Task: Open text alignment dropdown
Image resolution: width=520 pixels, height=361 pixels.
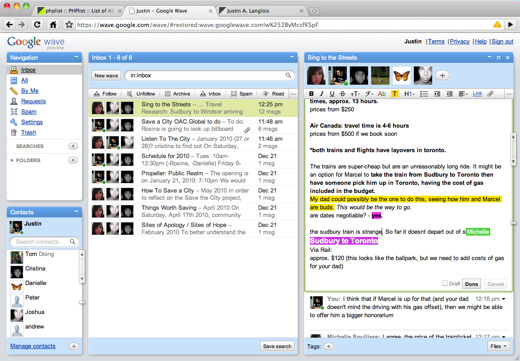Action: tap(463, 94)
